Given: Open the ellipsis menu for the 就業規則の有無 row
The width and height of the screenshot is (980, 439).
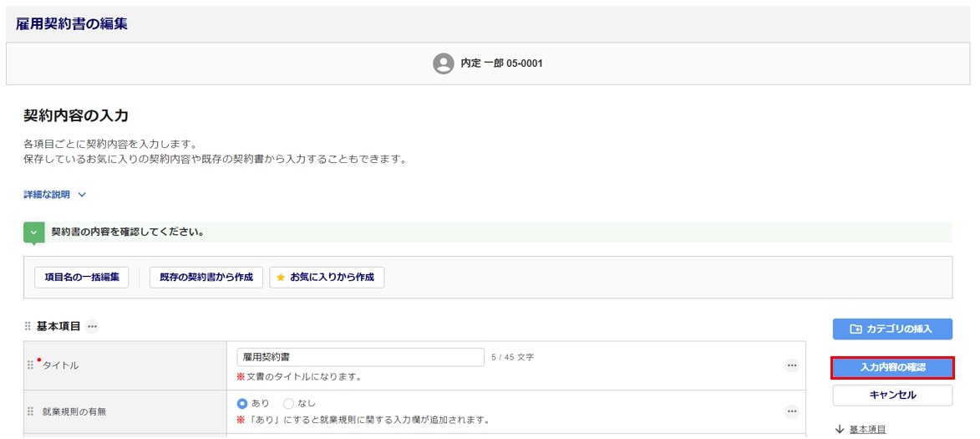Looking at the screenshot, I should point(791,411).
